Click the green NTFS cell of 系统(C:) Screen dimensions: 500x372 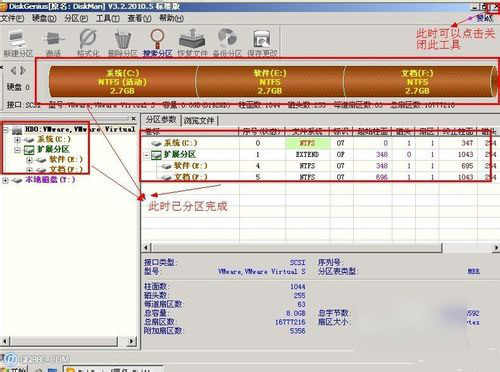[307, 143]
